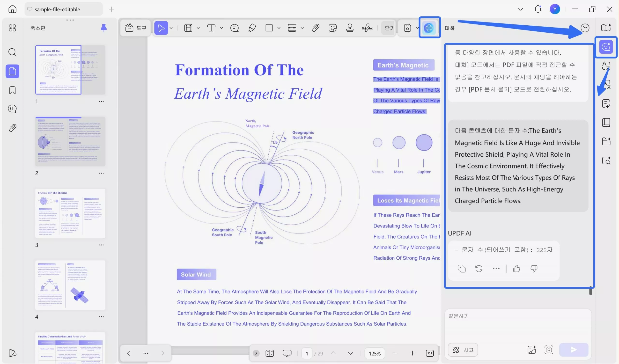Open the thumbnails grid view icon in left sidebar
The width and height of the screenshot is (619, 364).
(x=12, y=28)
